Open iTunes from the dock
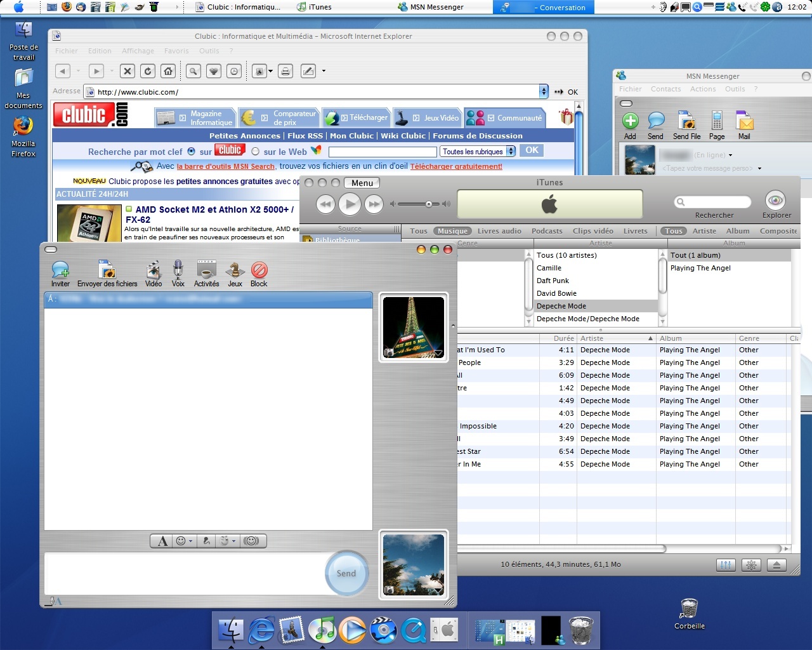Screen dimensions: 812x650 click(x=322, y=630)
